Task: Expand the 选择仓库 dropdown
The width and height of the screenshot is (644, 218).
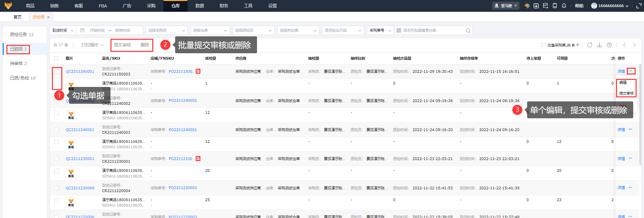Action: 210,30
